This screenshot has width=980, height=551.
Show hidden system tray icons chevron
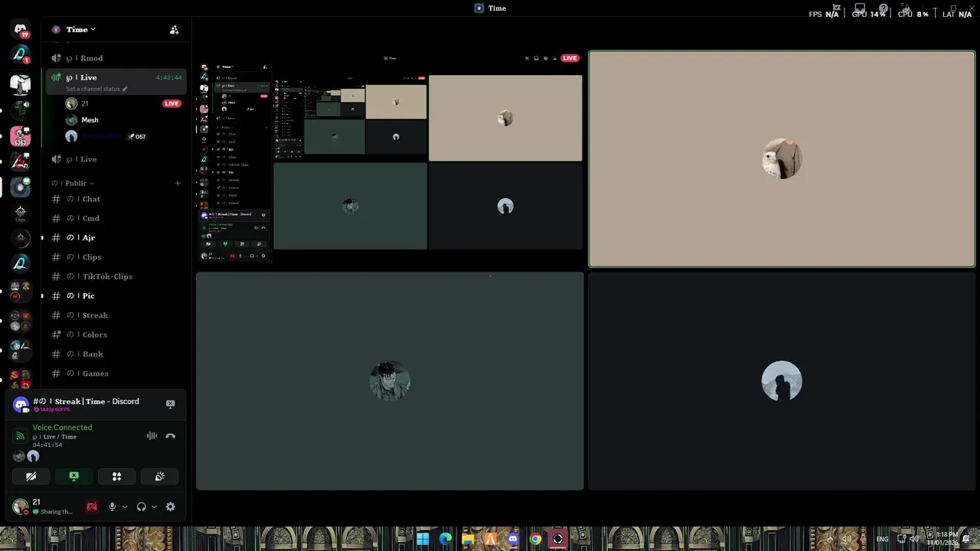click(830, 540)
